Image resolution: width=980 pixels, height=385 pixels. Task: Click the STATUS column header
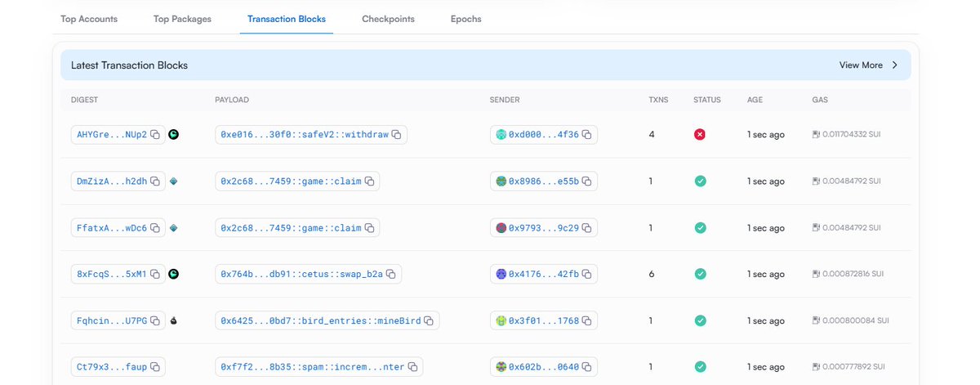tap(707, 100)
